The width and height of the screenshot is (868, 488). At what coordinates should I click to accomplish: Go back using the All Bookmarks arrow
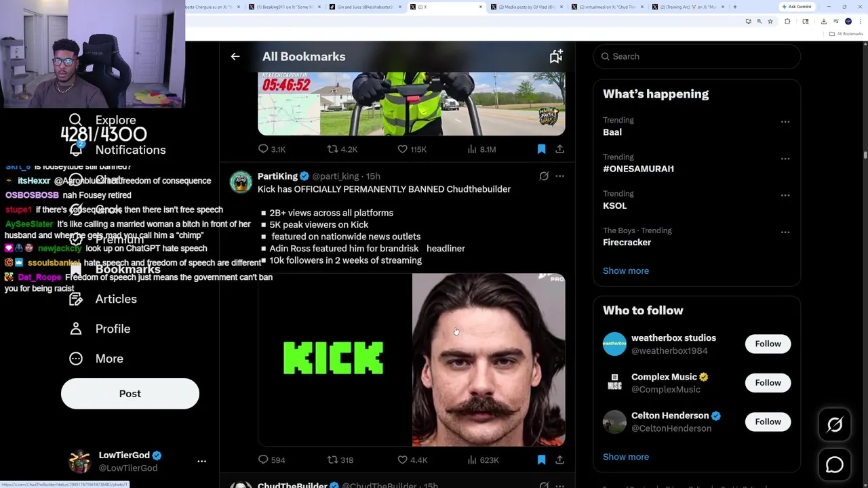point(235,57)
